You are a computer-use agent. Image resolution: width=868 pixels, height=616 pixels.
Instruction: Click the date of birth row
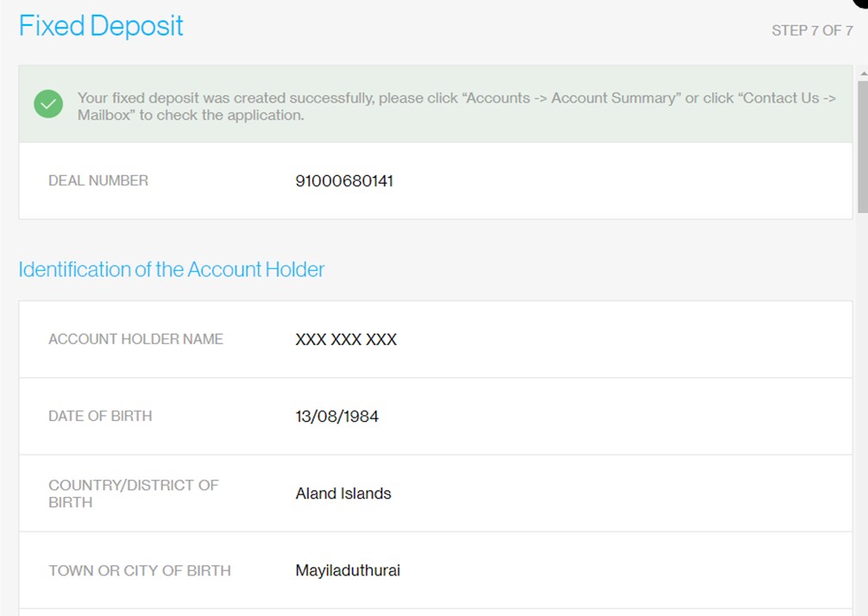(436, 416)
